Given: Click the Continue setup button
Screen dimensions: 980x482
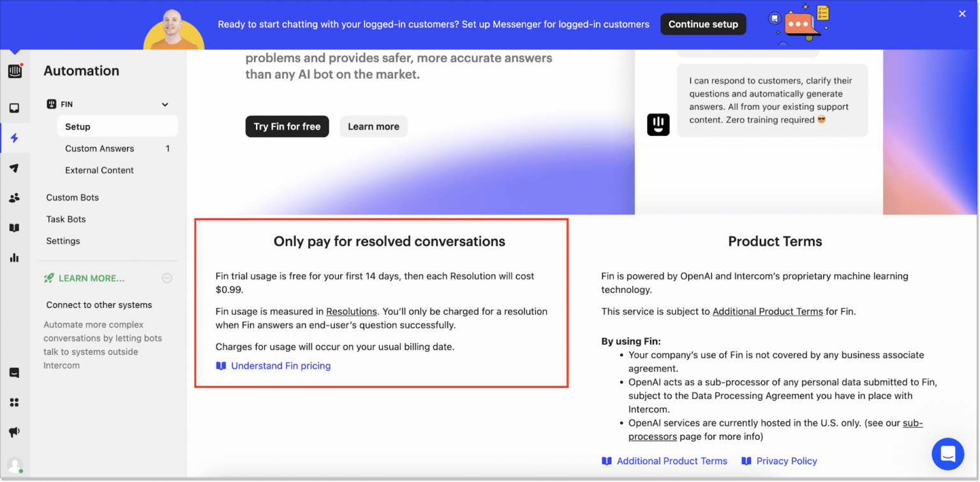Looking at the screenshot, I should [x=703, y=24].
